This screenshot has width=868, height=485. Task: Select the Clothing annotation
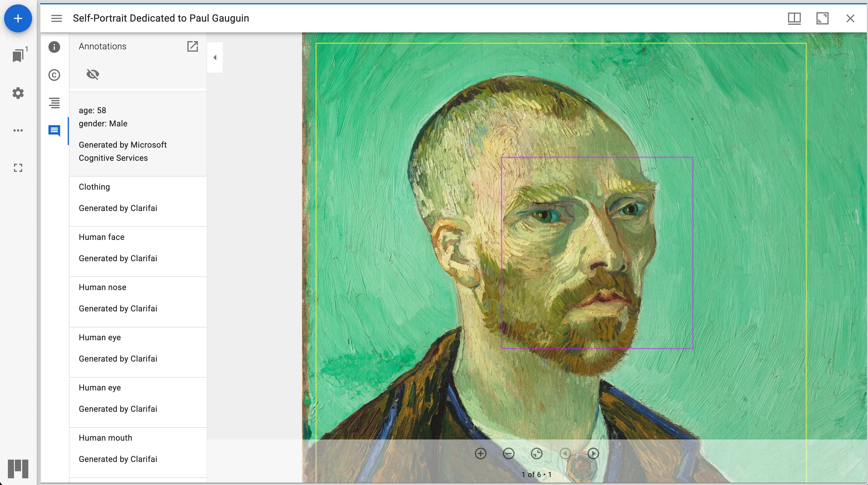point(138,201)
